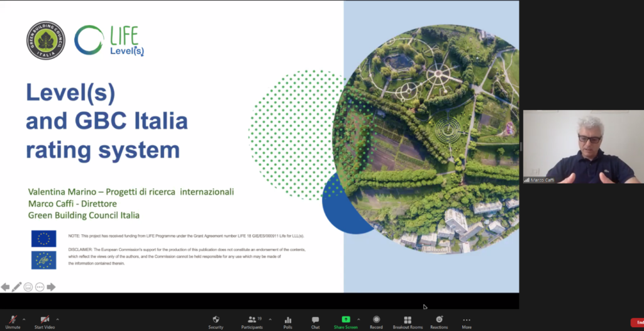Click the Unmute microphone icon

click(x=13, y=320)
